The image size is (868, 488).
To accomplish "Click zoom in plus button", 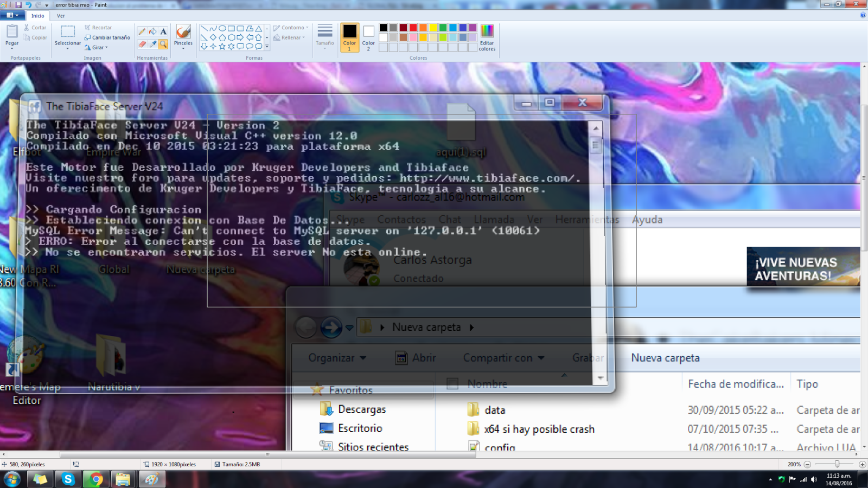I will [x=863, y=464].
